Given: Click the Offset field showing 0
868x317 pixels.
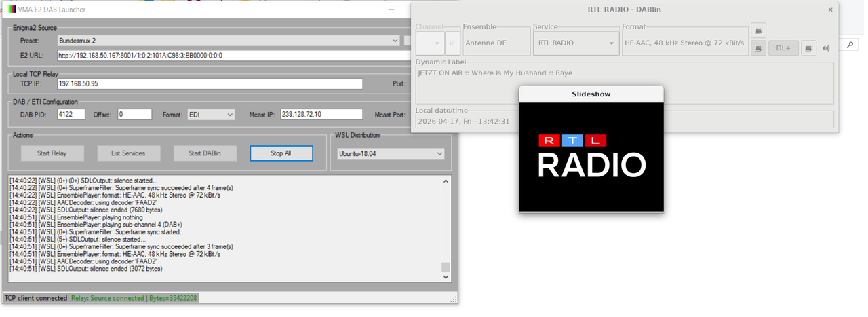Looking at the screenshot, I should coord(134,115).
